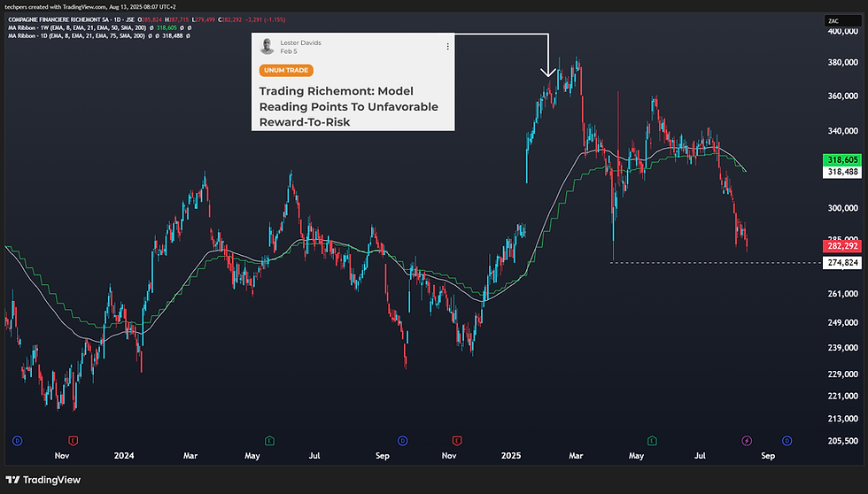Screen dimensions: 868x494
Task: Click the 2025 label on the time axis
Action: click(511, 456)
